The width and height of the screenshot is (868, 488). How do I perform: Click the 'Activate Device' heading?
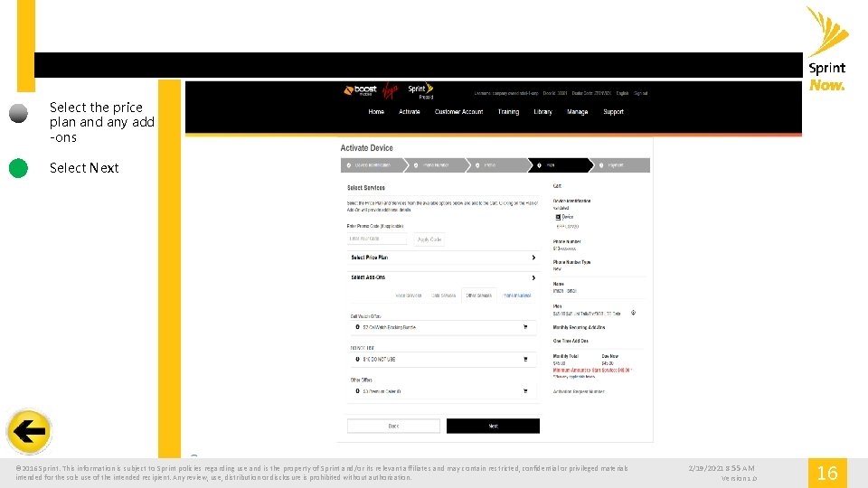(x=366, y=147)
